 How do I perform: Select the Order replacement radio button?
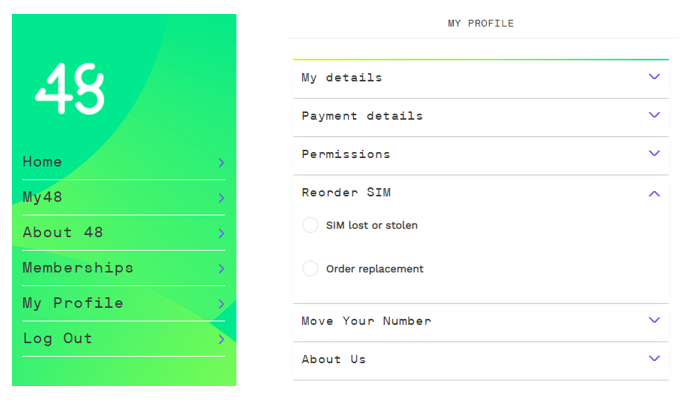tap(310, 269)
